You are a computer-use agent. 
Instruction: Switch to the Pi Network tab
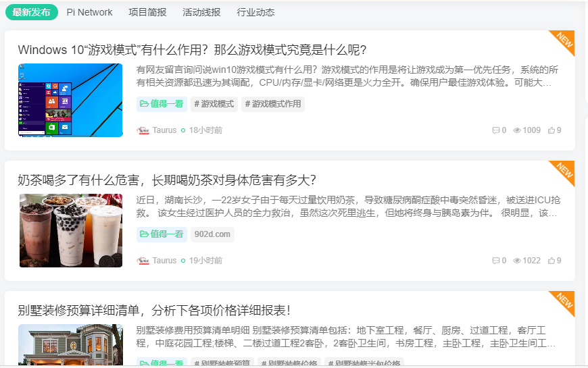89,12
